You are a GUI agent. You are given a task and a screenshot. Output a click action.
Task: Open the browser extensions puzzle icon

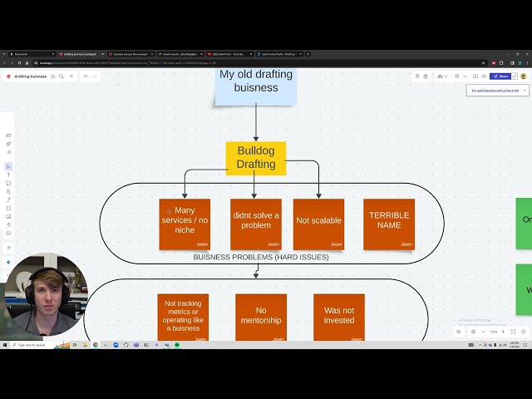point(501,63)
